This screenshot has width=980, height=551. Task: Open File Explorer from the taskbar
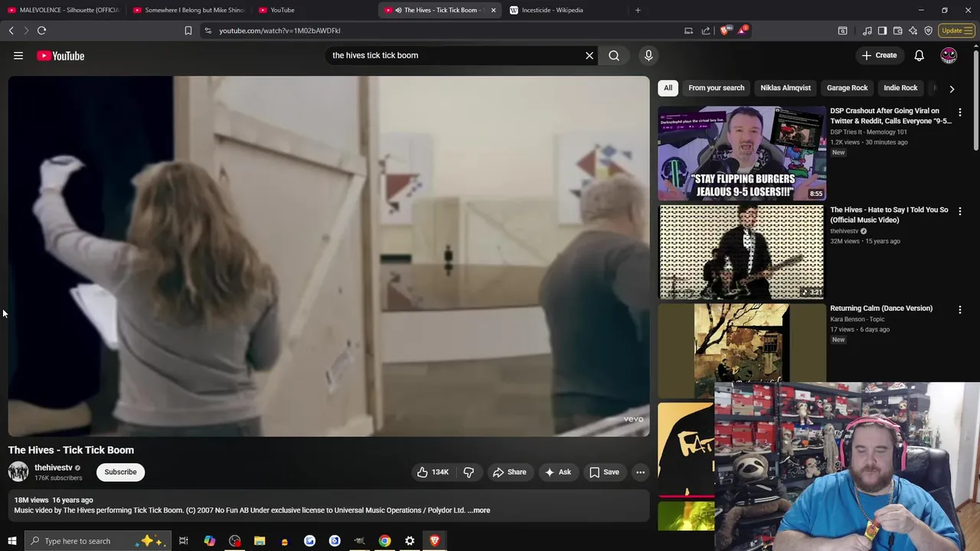pyautogui.click(x=260, y=541)
